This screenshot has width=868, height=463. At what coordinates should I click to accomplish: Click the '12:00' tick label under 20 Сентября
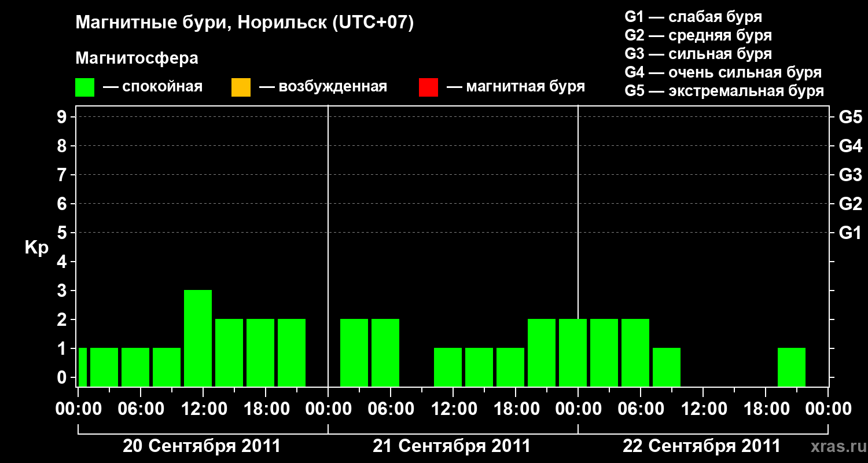click(x=203, y=409)
